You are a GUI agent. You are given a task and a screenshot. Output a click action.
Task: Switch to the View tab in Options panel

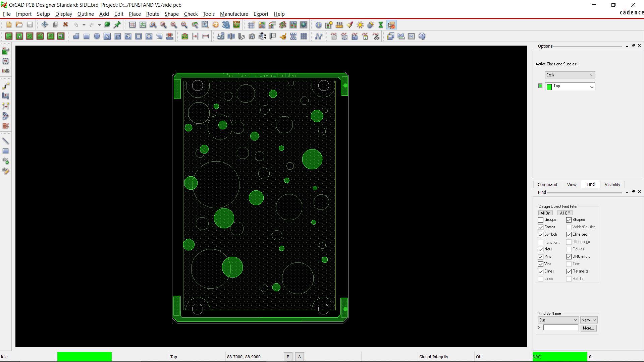(x=572, y=184)
